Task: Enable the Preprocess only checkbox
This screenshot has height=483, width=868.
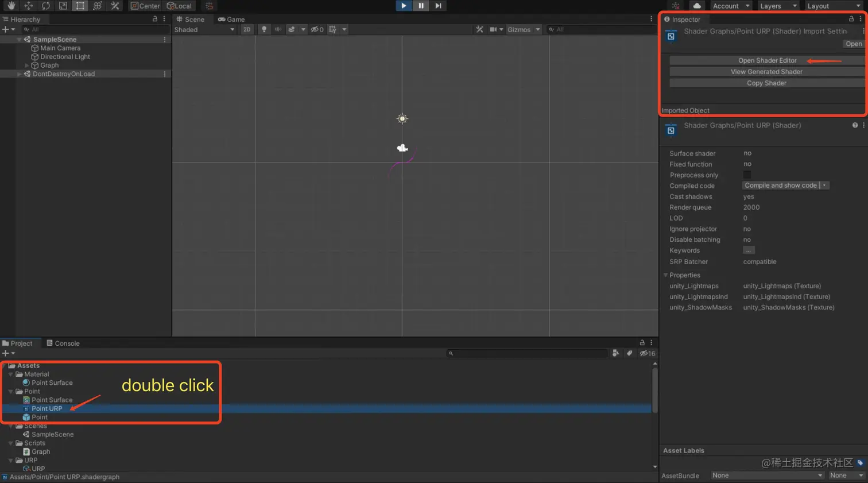Action: click(x=747, y=175)
